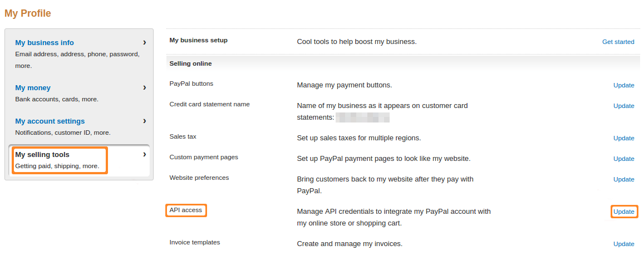Click 'PayPal buttons' row label
This screenshot has width=644, height=255.
[191, 84]
